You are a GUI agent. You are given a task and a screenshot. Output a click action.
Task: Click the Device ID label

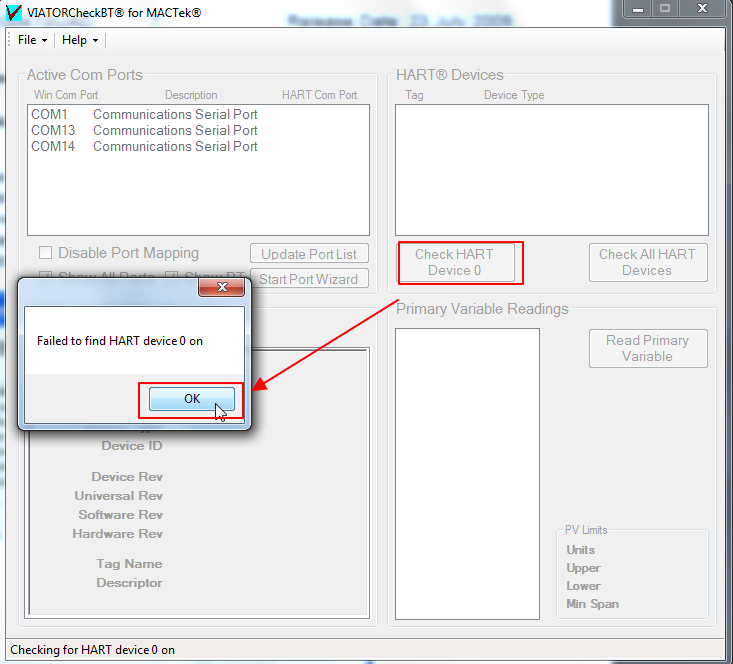[132, 446]
